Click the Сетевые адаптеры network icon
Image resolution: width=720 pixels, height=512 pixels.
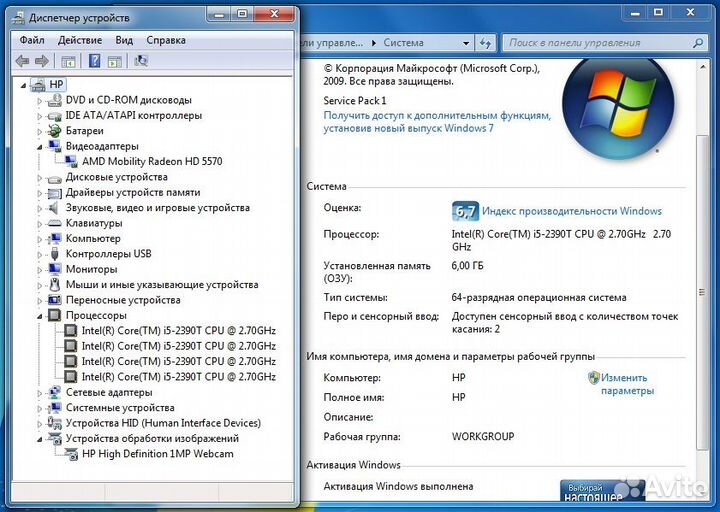(55, 392)
